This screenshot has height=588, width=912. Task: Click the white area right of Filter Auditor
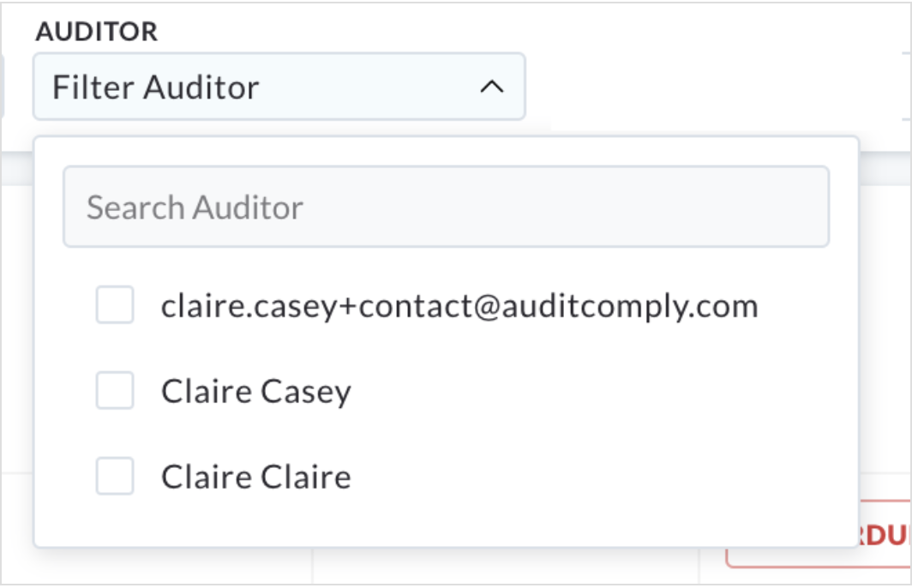click(712, 87)
